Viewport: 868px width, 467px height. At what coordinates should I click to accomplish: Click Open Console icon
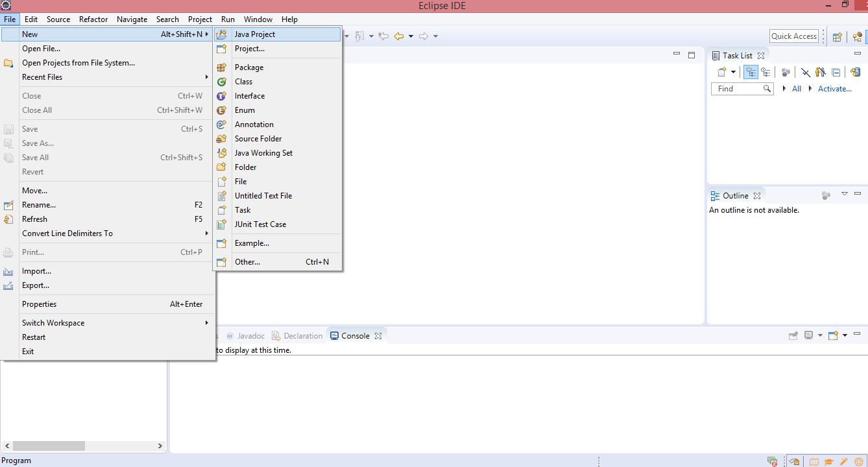(834, 335)
